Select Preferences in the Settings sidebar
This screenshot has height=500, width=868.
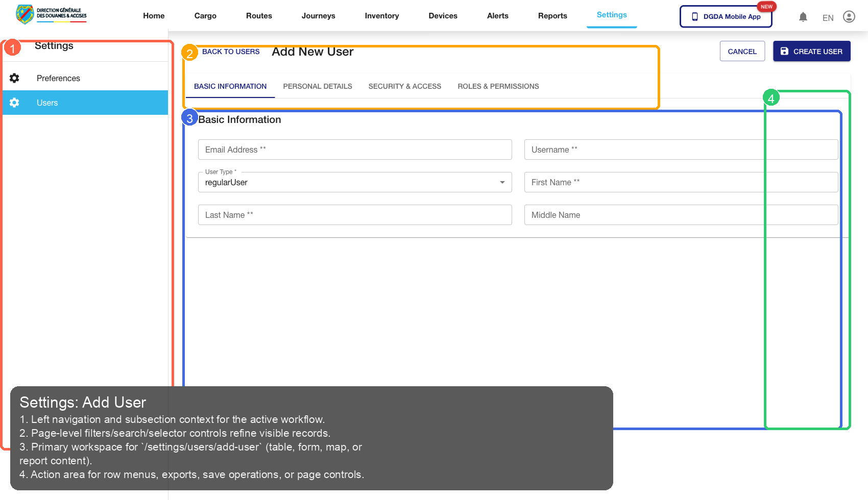click(x=58, y=78)
